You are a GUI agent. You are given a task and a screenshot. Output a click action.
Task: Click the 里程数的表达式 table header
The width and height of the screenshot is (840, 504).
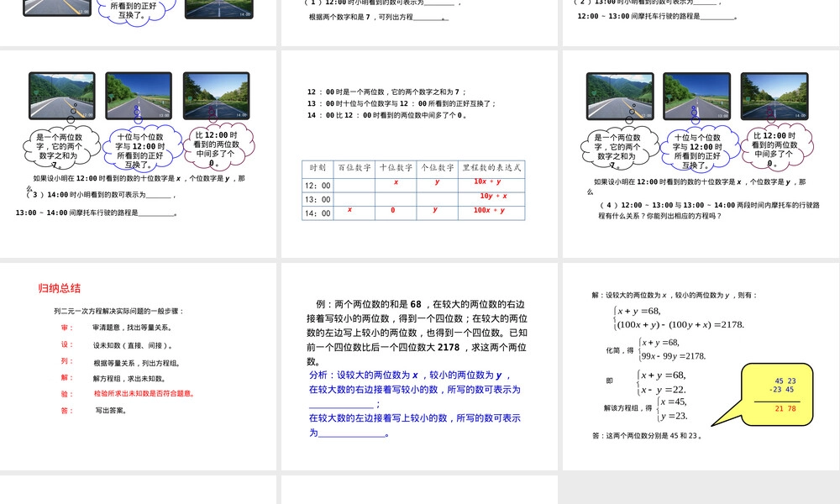491,168
